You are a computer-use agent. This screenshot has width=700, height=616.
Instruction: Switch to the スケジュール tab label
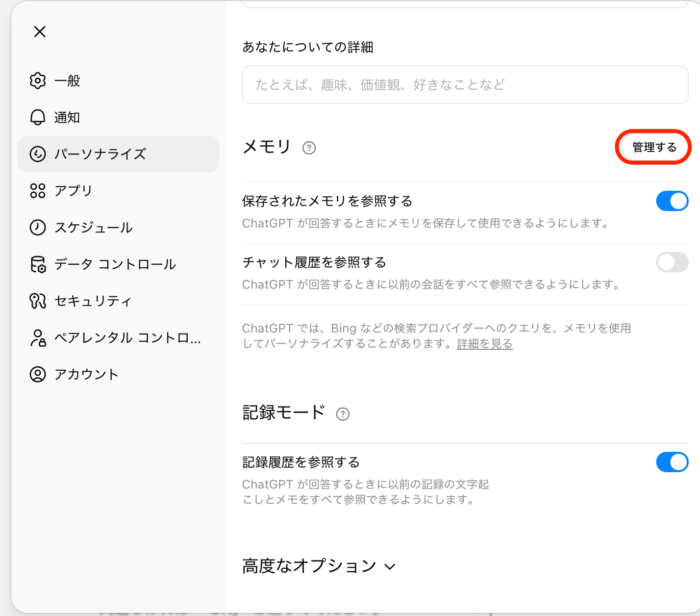point(94,227)
